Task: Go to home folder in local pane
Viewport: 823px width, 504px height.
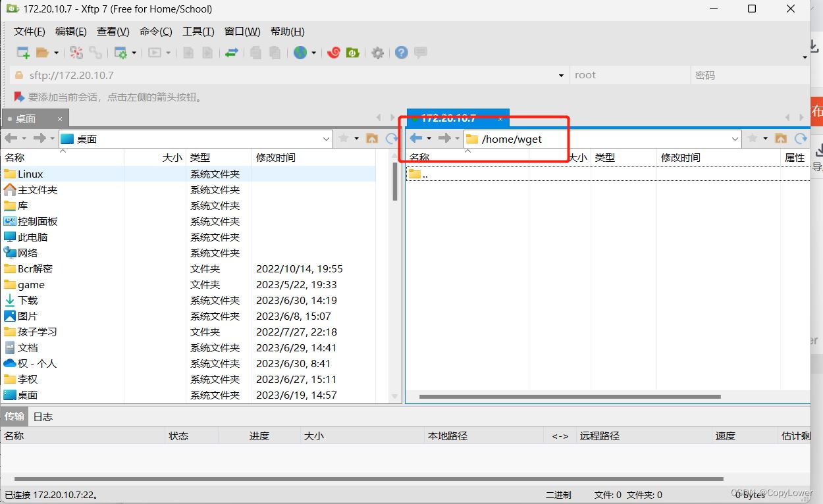Action: click(372, 138)
